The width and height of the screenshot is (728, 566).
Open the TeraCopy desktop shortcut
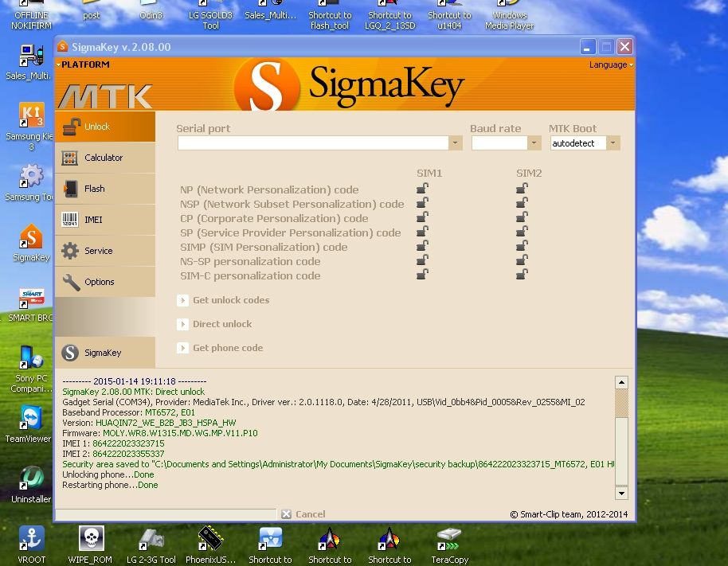(x=449, y=541)
